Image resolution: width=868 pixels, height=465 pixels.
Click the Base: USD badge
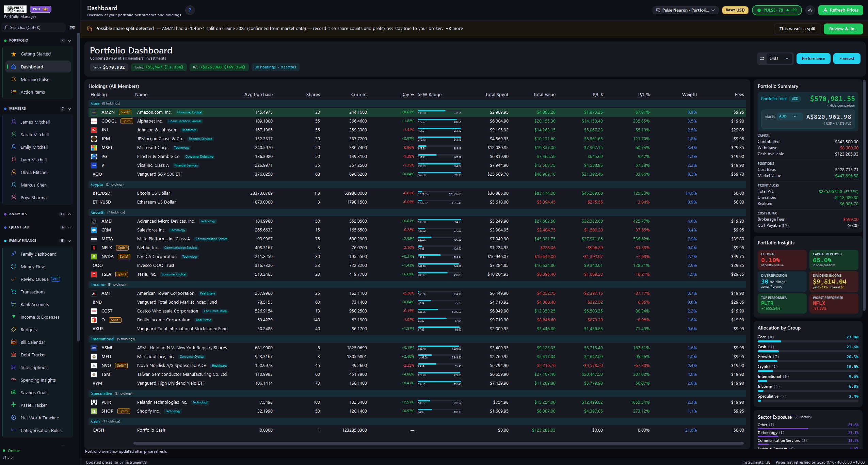735,10
